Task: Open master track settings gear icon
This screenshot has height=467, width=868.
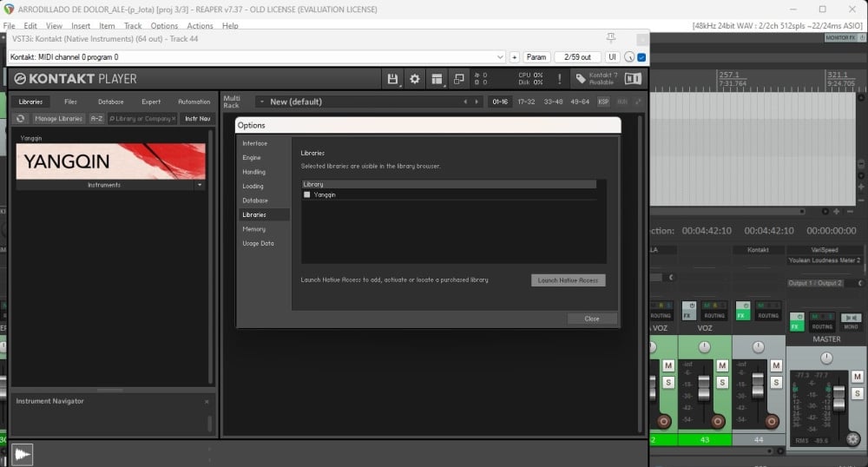Action: [853, 439]
